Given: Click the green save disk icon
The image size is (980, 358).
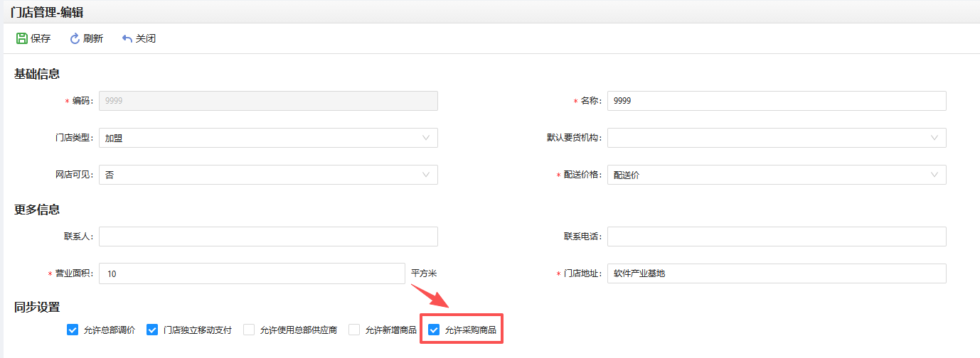Looking at the screenshot, I should tap(21, 38).
